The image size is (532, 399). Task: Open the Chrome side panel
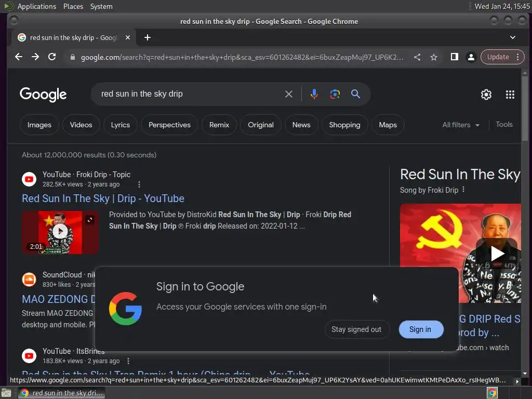[454, 57]
